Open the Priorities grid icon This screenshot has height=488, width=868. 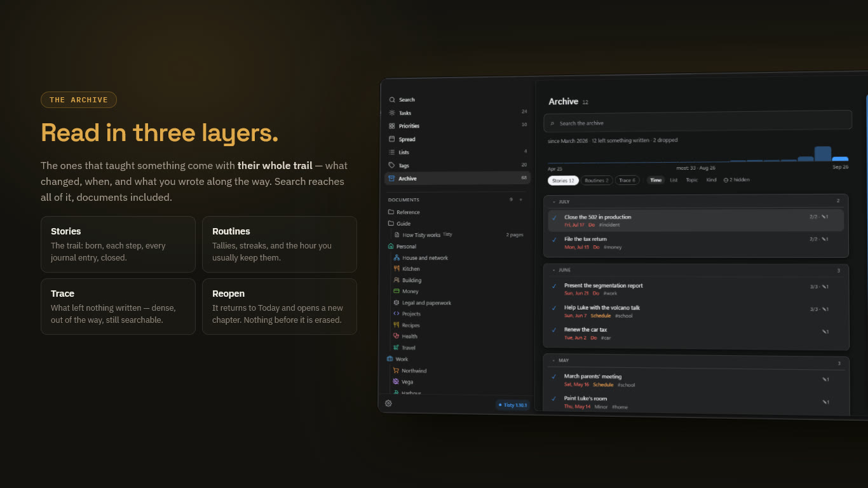(x=392, y=126)
